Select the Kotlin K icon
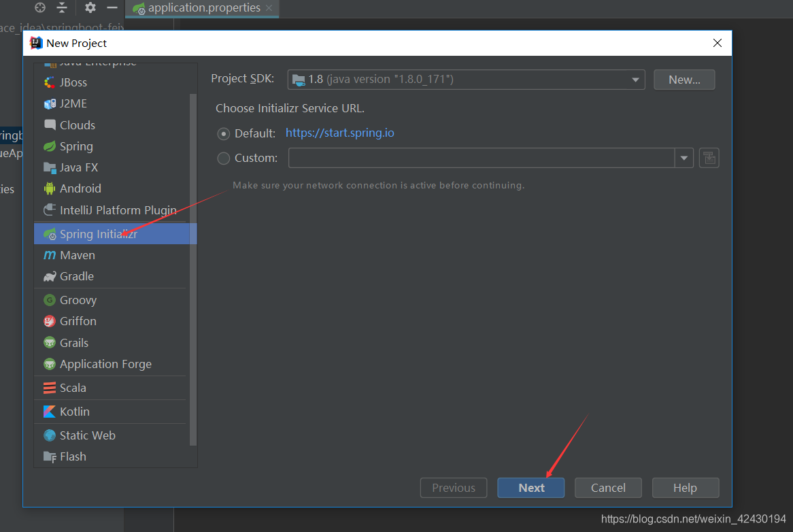The height and width of the screenshot is (532, 793). click(x=50, y=412)
